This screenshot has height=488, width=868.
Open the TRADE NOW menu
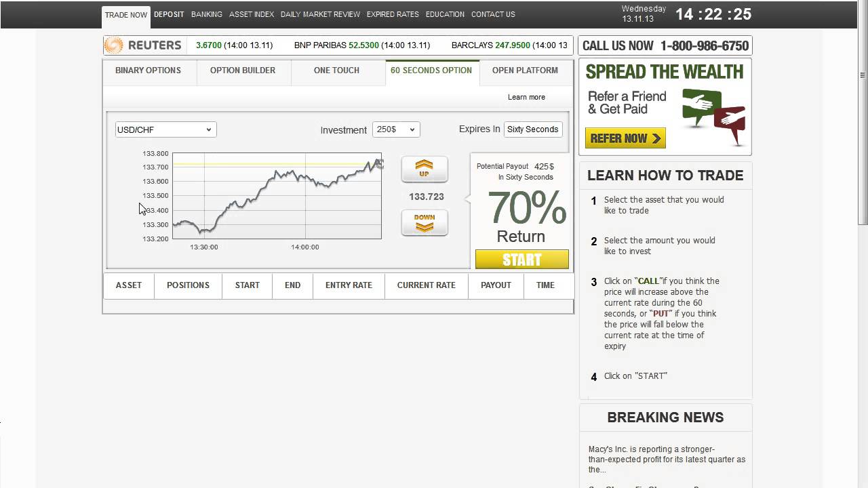click(x=125, y=15)
